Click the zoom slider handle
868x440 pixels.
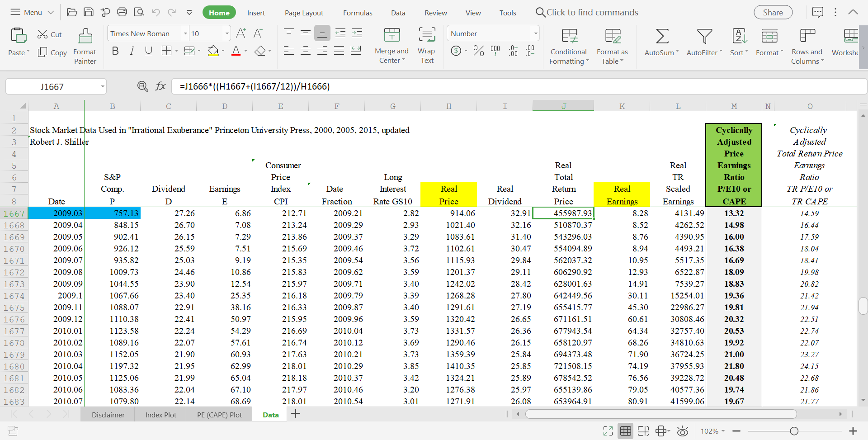794,431
